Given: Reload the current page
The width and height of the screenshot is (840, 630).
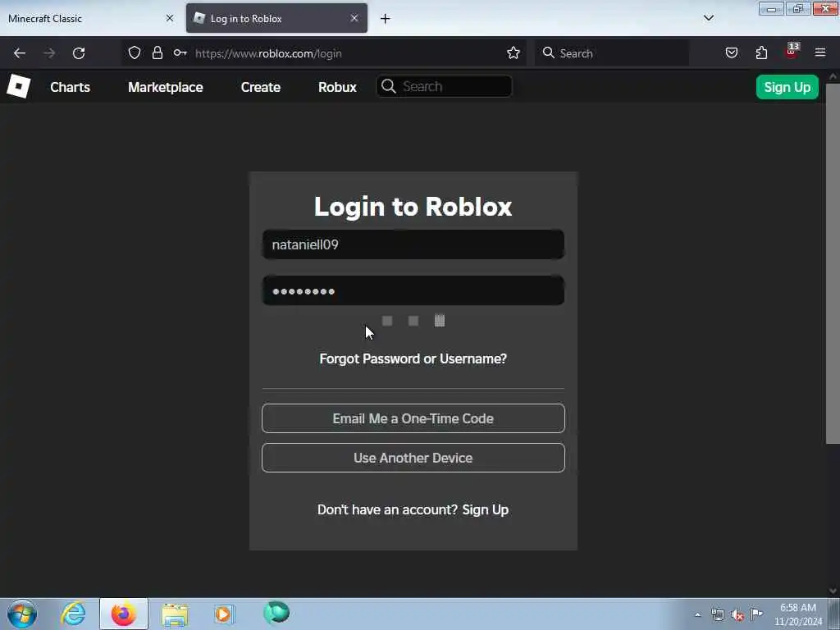Looking at the screenshot, I should 79,53.
